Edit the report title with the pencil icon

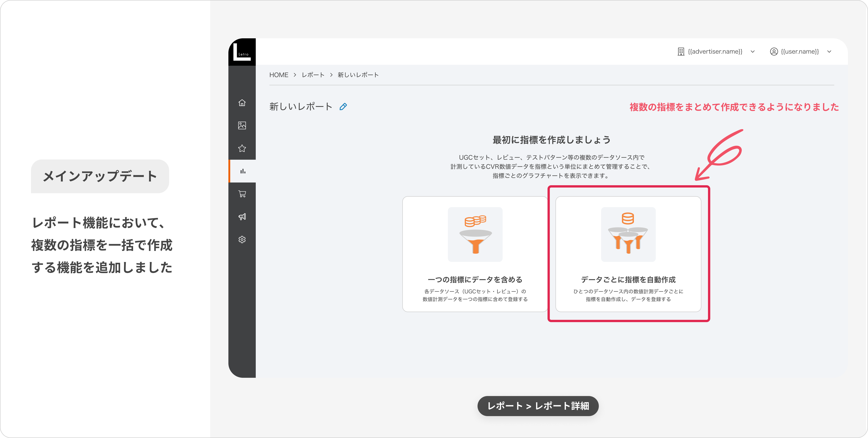point(343,107)
